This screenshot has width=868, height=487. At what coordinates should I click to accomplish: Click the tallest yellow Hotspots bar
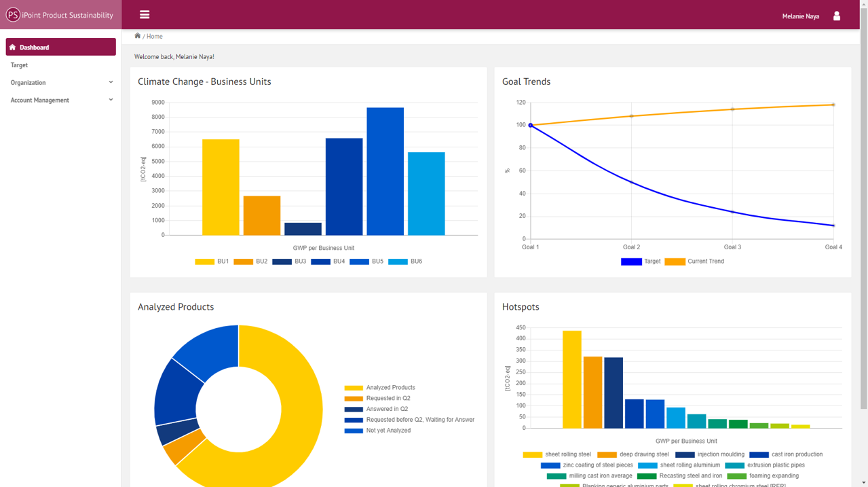(x=572, y=380)
